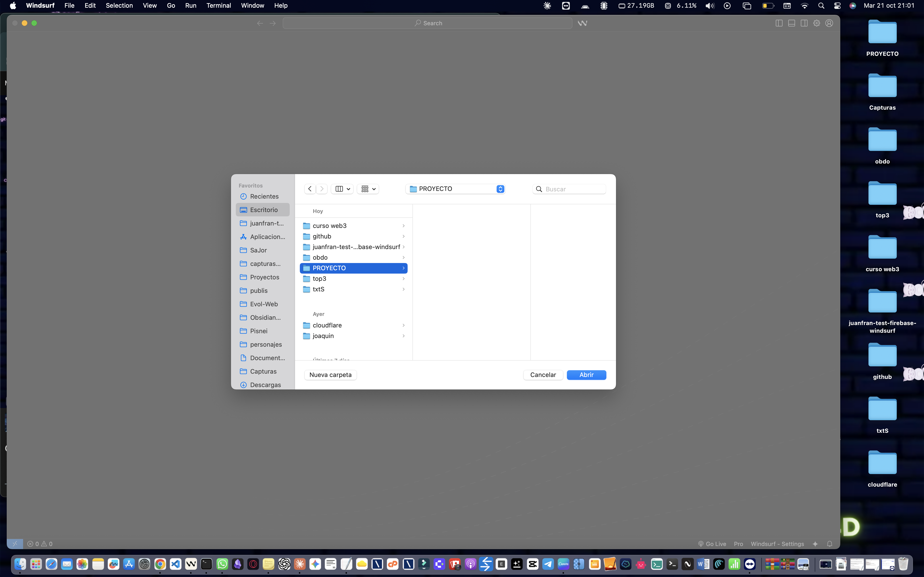Toggle the bottom panel layout icon
The image size is (924, 577).
pos(791,23)
